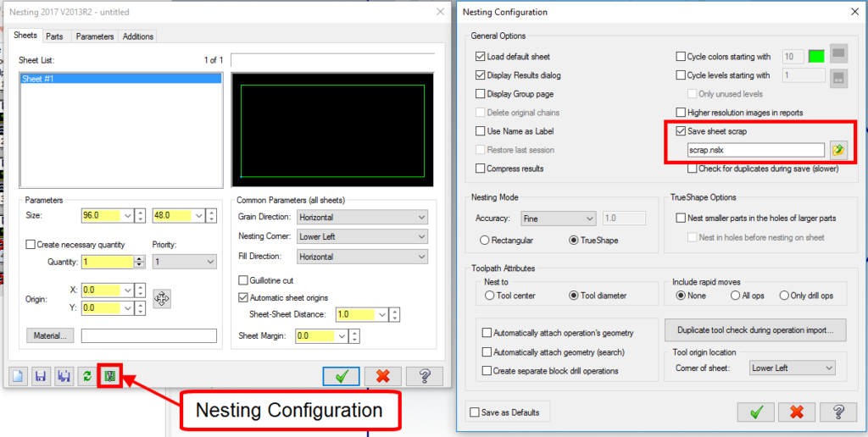
Task: Open Nesting Configuration via its toolbar icon
Action: (109, 376)
